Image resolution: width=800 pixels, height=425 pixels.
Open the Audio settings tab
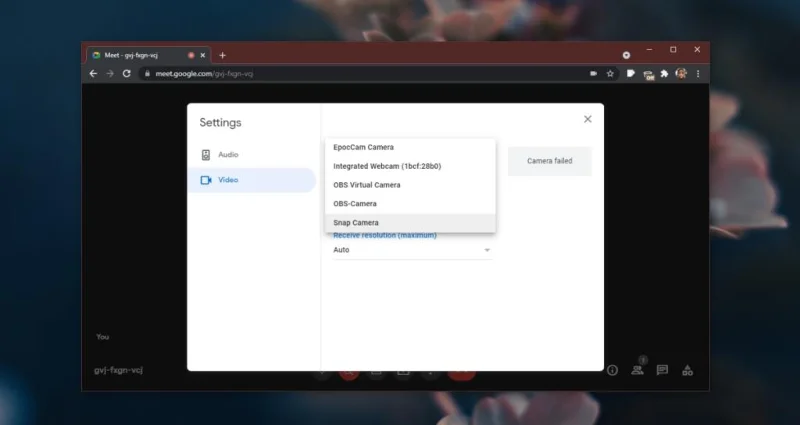point(252,155)
